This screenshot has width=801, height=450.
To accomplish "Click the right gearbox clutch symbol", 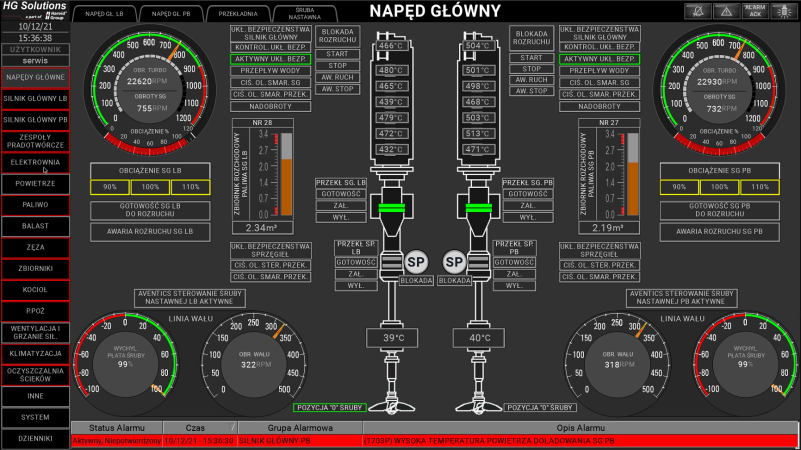I will (479, 208).
